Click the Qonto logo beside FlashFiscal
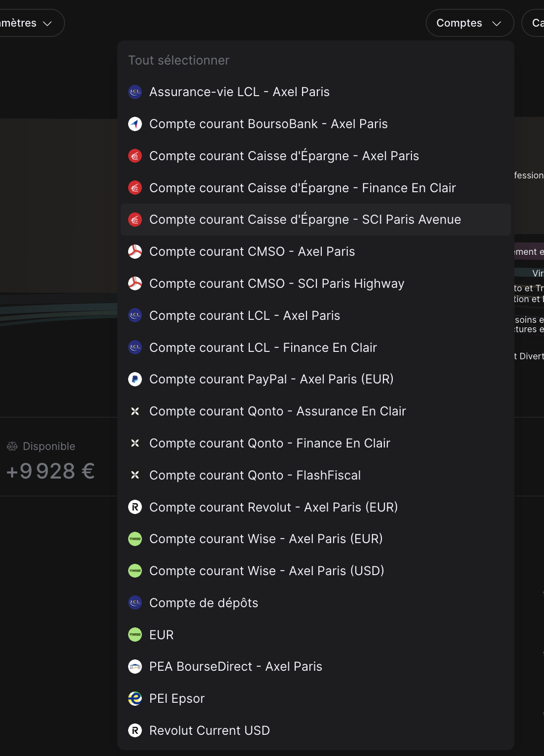Screen dimensions: 544x756 [135, 475]
